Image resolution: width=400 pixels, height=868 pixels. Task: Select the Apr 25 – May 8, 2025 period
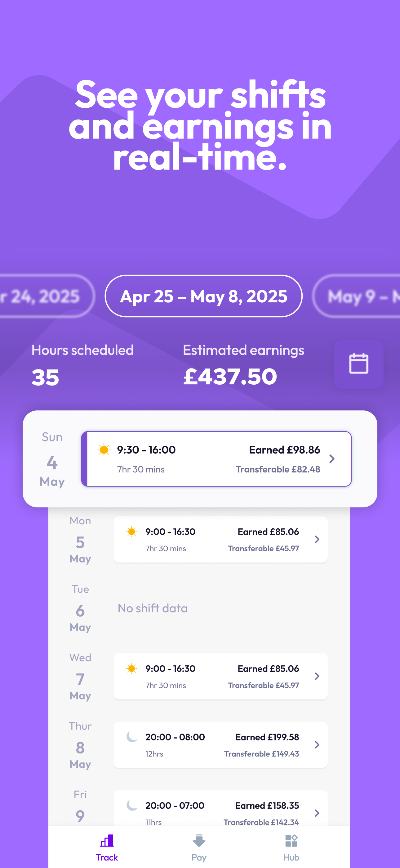coord(203,296)
